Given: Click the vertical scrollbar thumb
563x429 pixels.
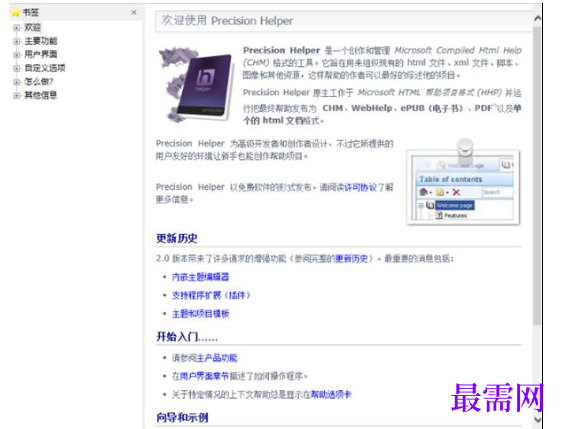Looking at the screenshot, I should [537, 176].
